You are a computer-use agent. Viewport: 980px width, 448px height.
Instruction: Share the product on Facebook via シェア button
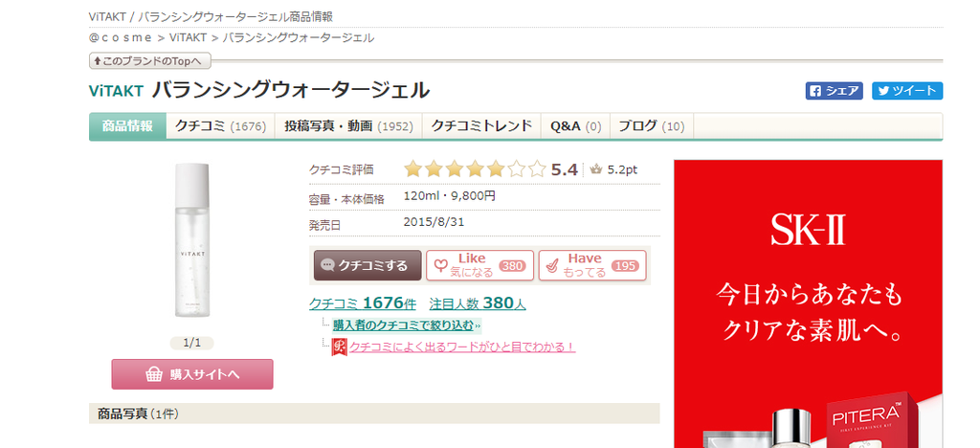click(x=834, y=91)
